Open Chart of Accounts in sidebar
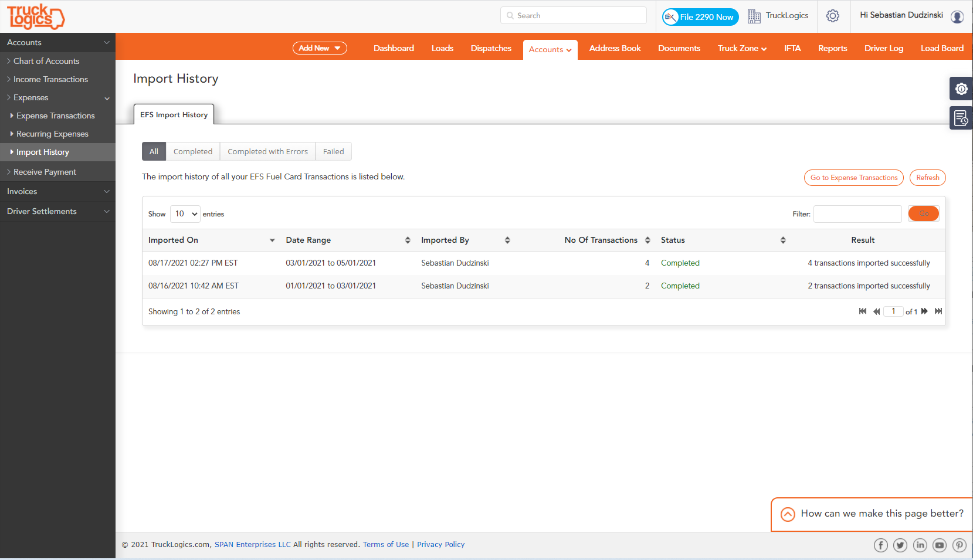This screenshot has height=560, width=973. click(x=46, y=61)
